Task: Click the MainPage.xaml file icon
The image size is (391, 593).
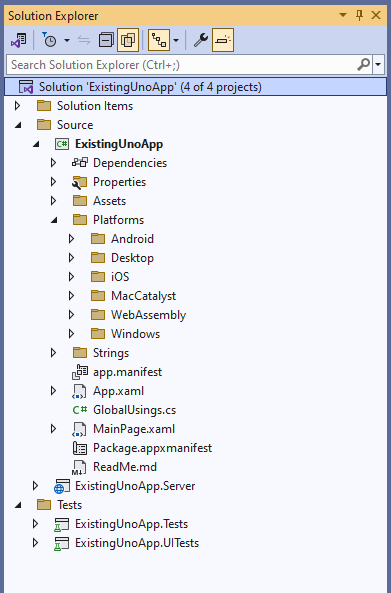Action: pos(79,429)
